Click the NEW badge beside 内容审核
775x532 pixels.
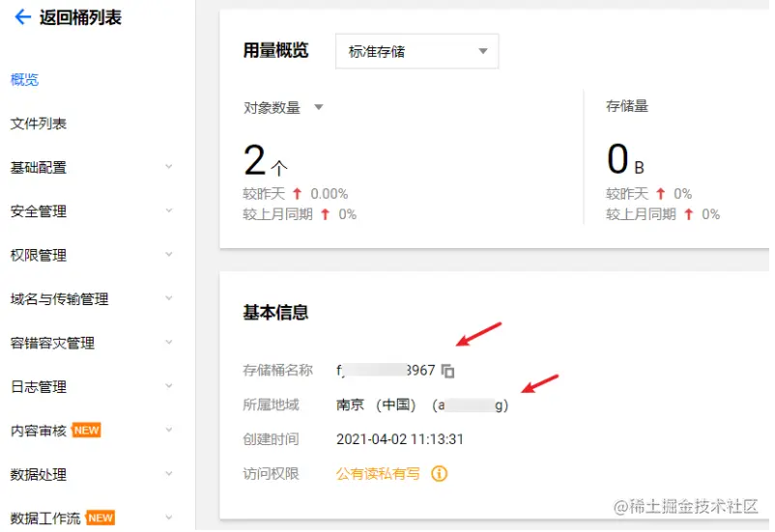(87, 431)
